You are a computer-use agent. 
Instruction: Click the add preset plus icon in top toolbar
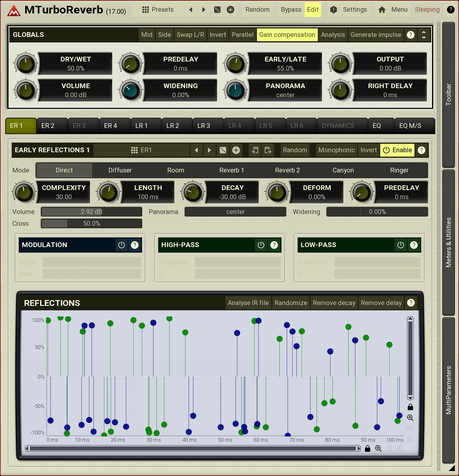231,10
